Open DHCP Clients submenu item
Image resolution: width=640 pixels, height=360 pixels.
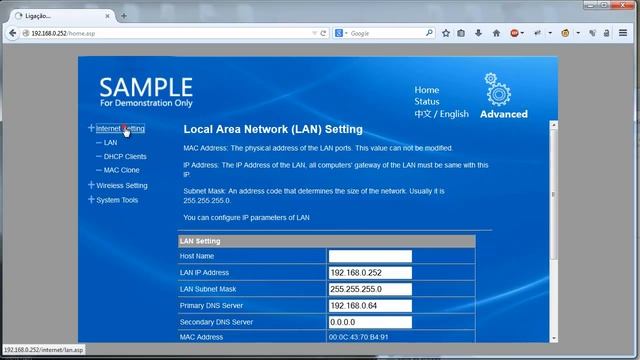[x=125, y=156]
